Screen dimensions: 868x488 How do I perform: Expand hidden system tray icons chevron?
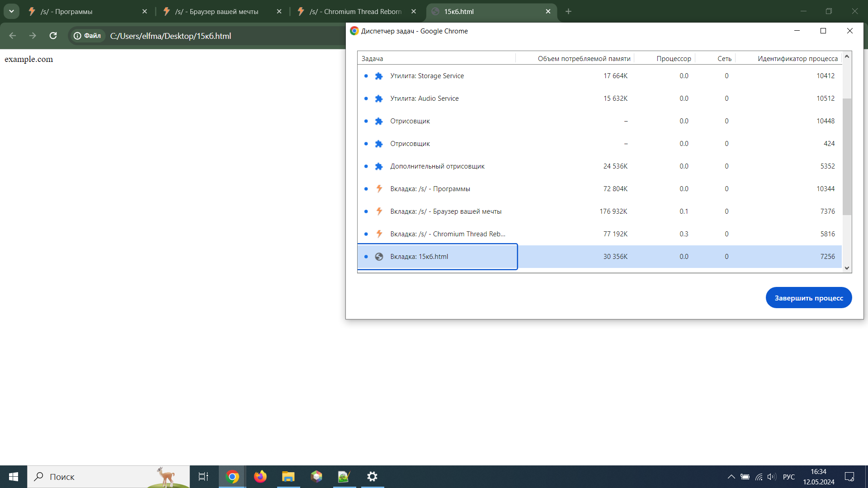[x=731, y=477]
